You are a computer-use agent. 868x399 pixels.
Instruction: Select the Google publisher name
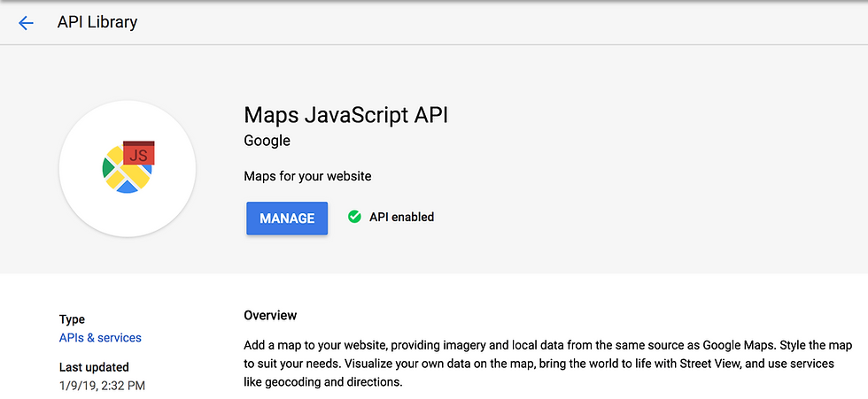(267, 141)
